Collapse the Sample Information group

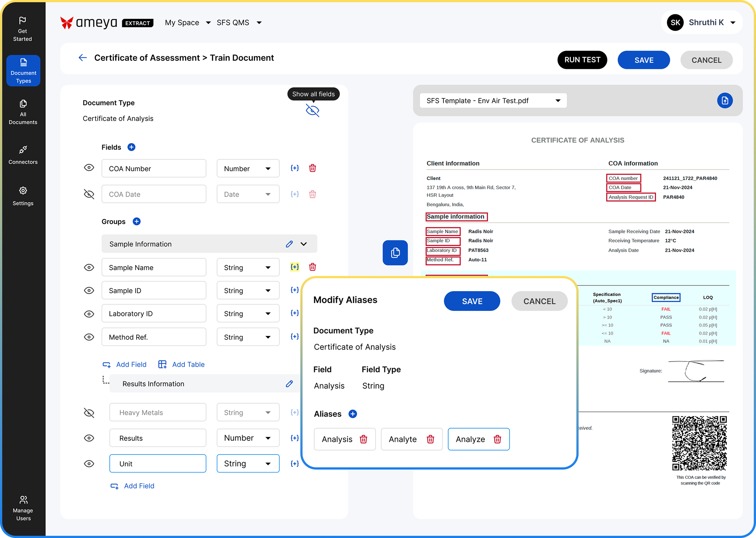pos(304,244)
